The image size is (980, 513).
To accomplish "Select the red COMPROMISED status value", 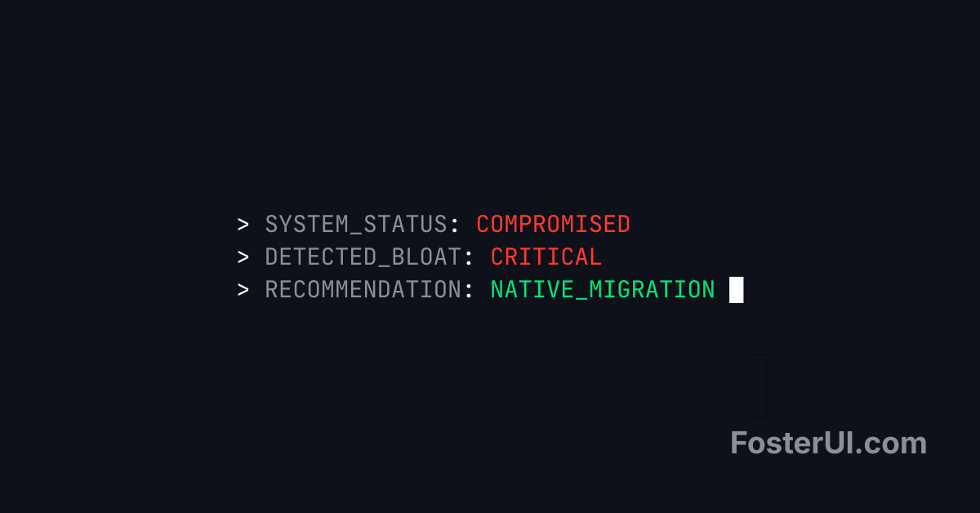I will tap(553, 225).
